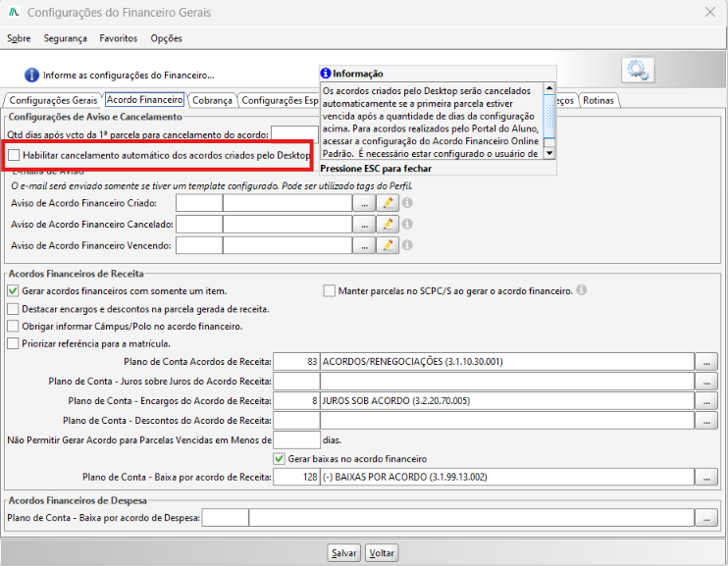This screenshot has height=566, width=728.
Task: Click code field showing 128 for Baixa por acordo
Action: [296, 477]
